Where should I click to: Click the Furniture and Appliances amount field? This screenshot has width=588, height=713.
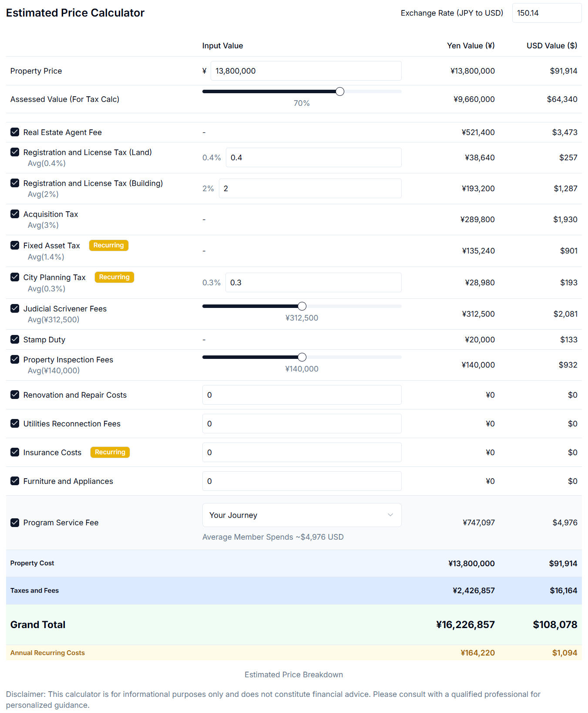(x=302, y=481)
